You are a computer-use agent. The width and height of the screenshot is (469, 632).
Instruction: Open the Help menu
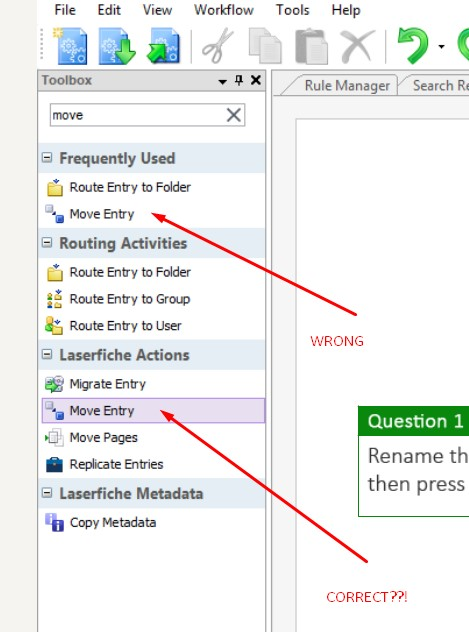click(346, 10)
